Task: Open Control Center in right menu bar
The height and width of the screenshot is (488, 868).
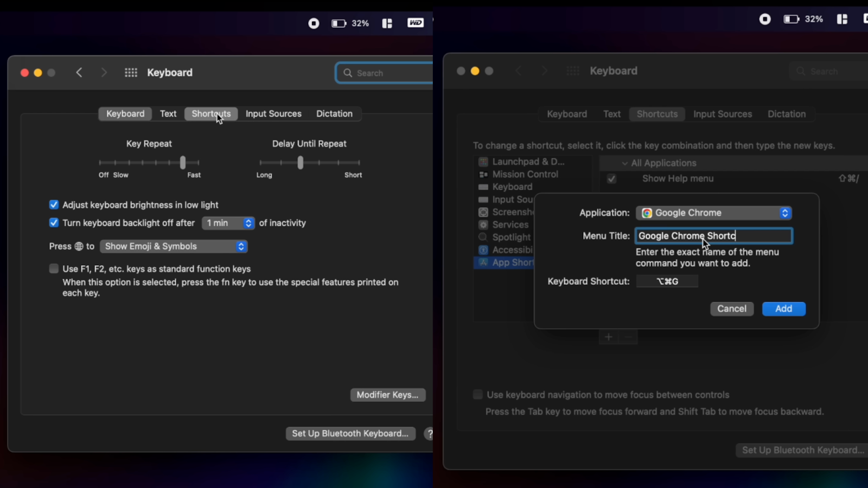Action: pos(842,19)
